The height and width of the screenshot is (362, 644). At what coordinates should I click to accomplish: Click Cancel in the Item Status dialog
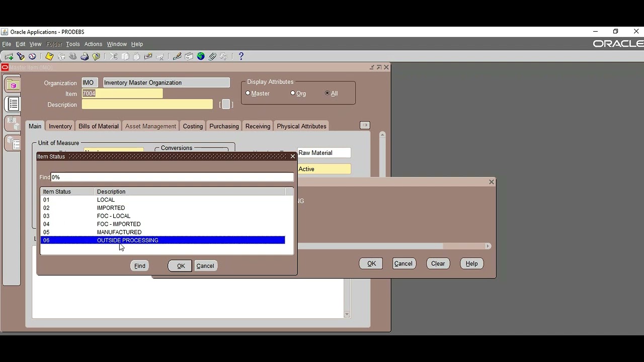pyautogui.click(x=205, y=266)
